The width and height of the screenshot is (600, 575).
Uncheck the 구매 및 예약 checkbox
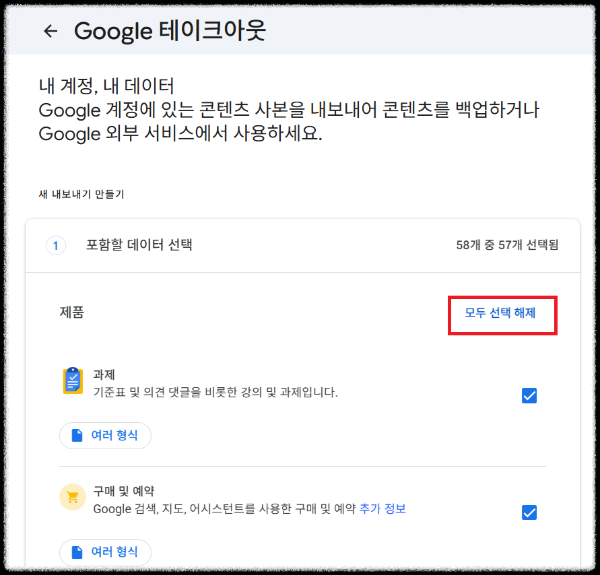point(529,512)
